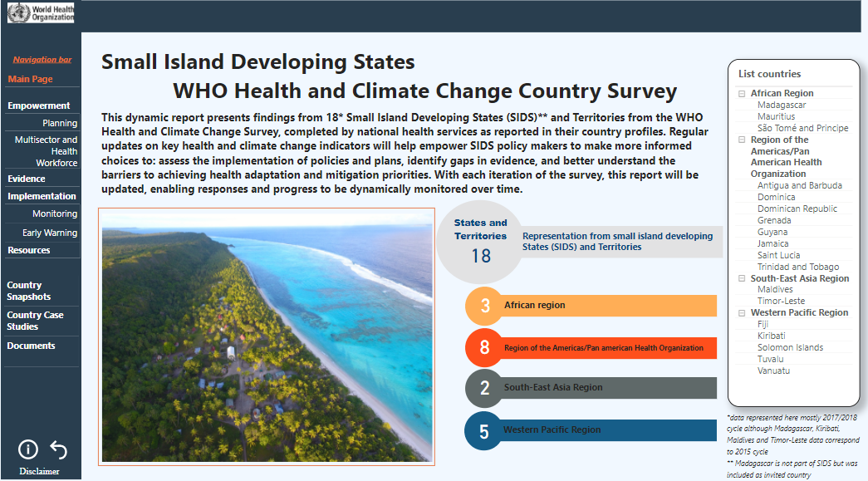
Task: Open the Disclaimer info icon
Action: pos(28,449)
